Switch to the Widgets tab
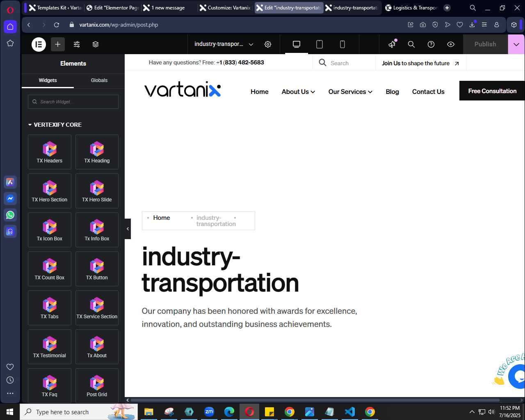Screen dimensions: 525x420 [x=48, y=80]
